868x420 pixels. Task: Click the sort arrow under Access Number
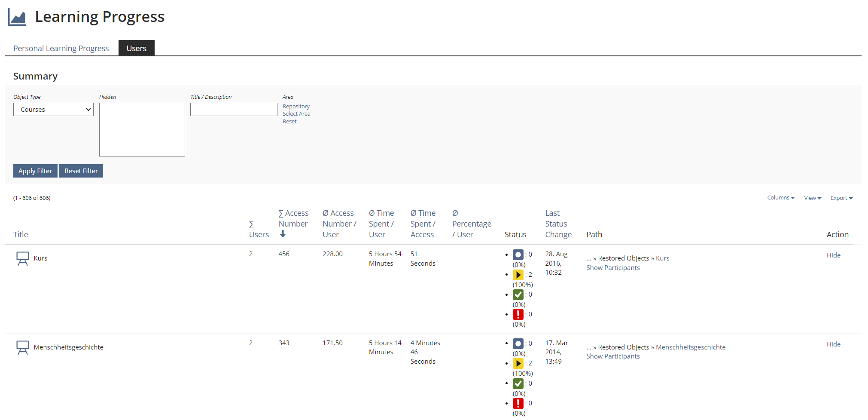point(283,234)
